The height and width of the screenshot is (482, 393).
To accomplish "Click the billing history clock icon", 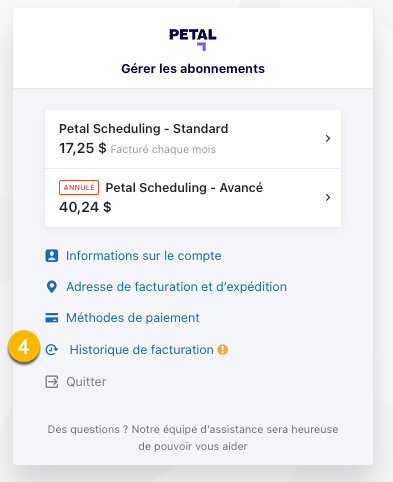I will [x=52, y=350].
